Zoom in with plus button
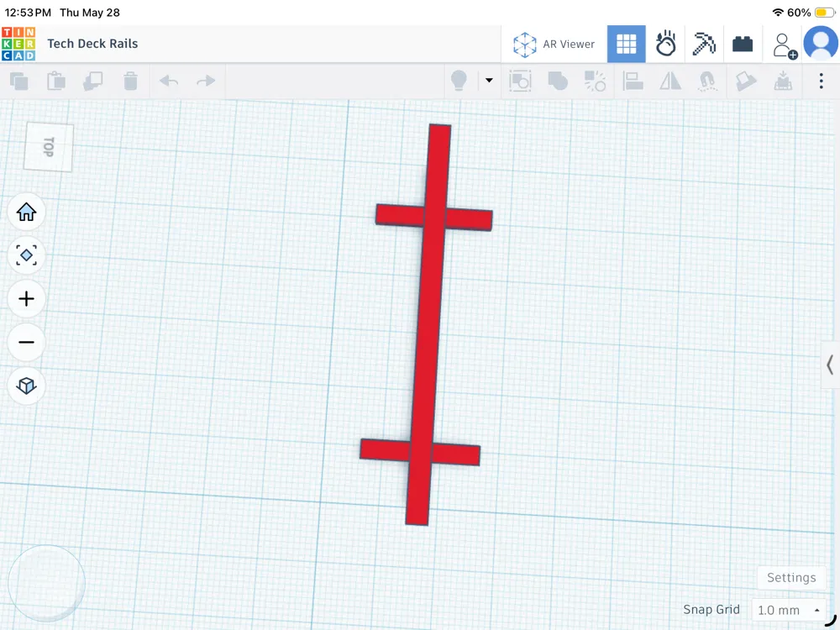Screen dimensions: 840x630 [x=26, y=299]
